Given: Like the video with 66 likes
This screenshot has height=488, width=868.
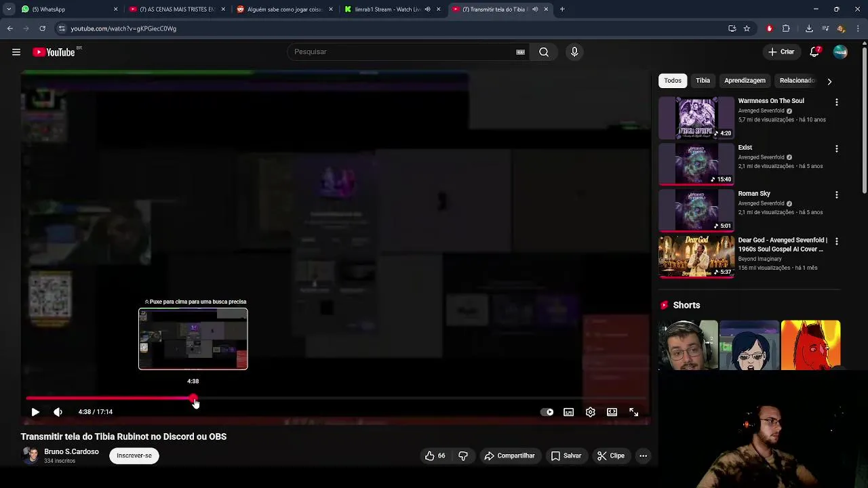Looking at the screenshot, I should 435,456.
